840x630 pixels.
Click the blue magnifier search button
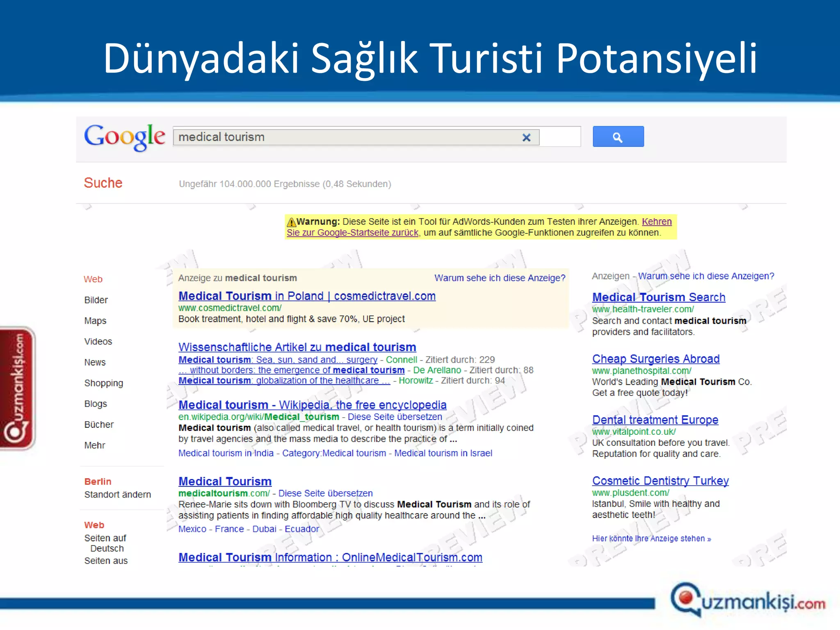click(618, 137)
